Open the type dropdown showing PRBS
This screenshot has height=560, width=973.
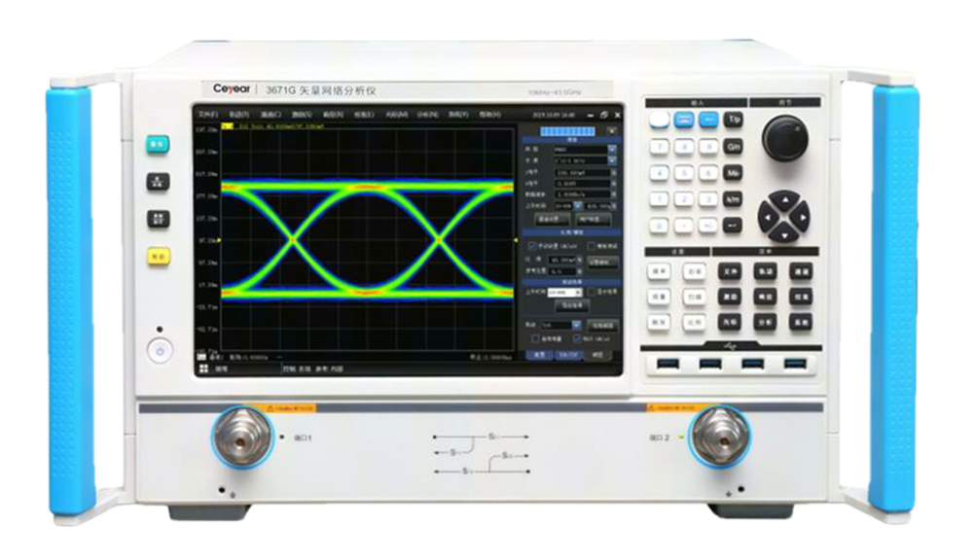pyautogui.click(x=581, y=150)
